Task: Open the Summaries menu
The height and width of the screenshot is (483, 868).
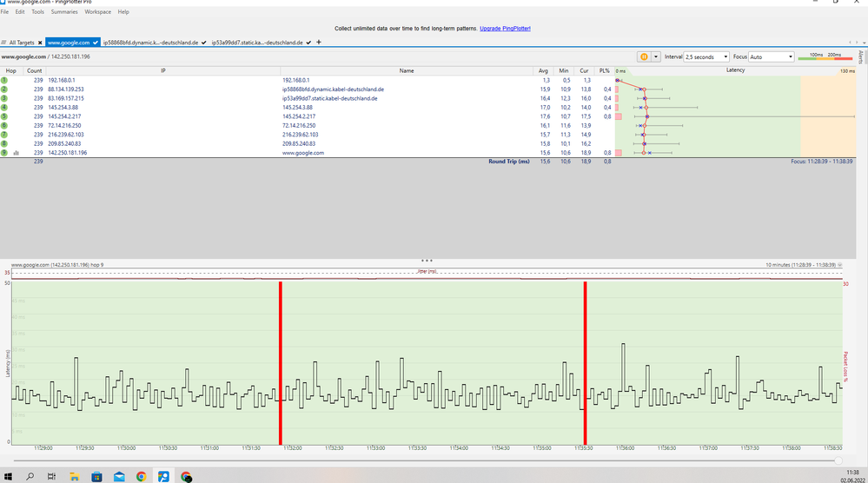Action: tap(64, 12)
